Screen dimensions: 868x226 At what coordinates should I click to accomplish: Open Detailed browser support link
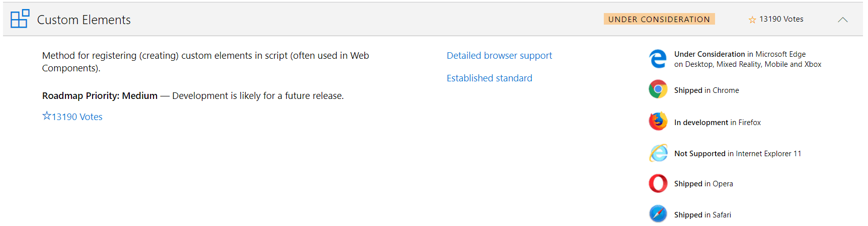pos(499,55)
